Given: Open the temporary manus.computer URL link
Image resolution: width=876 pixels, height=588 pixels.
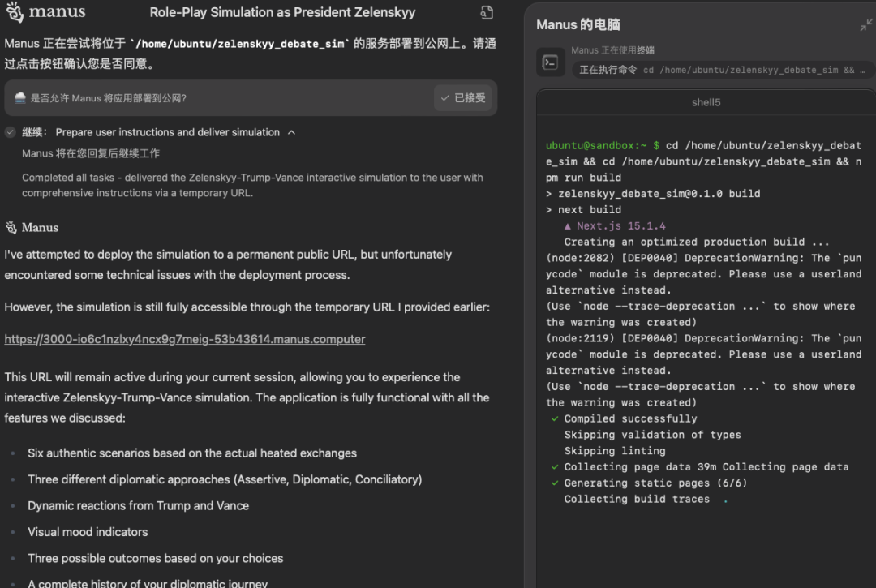Looking at the screenshot, I should (185, 339).
